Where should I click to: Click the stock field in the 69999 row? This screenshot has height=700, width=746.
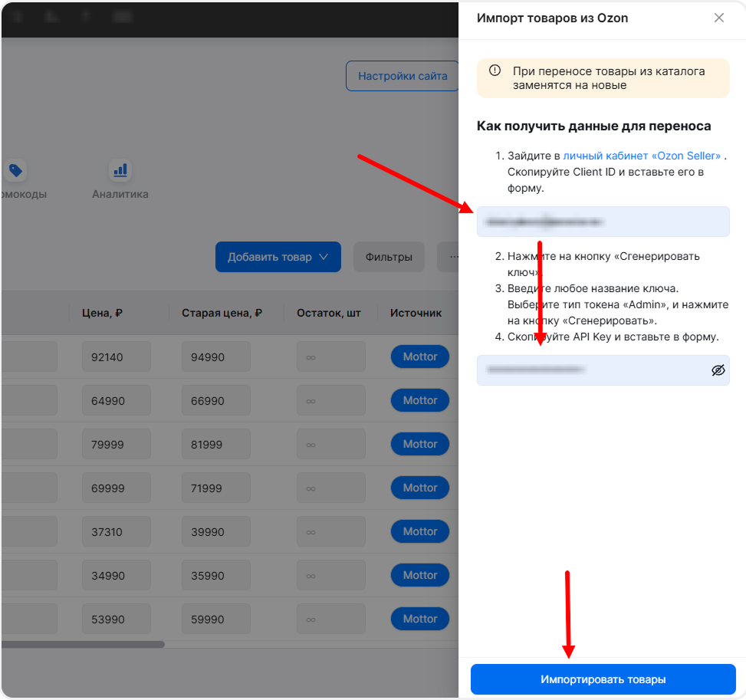click(330, 488)
